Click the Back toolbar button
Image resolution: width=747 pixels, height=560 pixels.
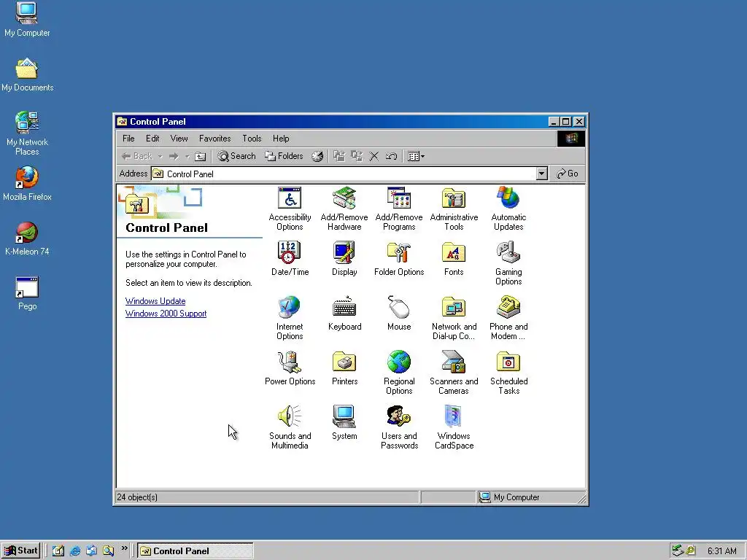pos(137,156)
